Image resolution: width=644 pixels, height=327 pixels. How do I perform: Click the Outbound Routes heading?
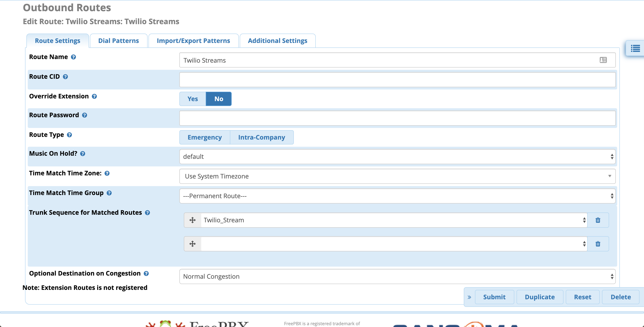tap(67, 8)
